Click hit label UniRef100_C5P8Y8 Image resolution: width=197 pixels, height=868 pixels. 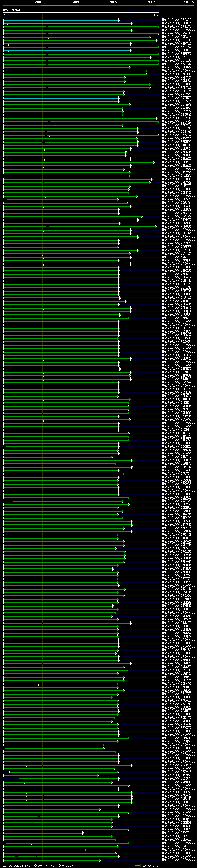click(177, 664)
